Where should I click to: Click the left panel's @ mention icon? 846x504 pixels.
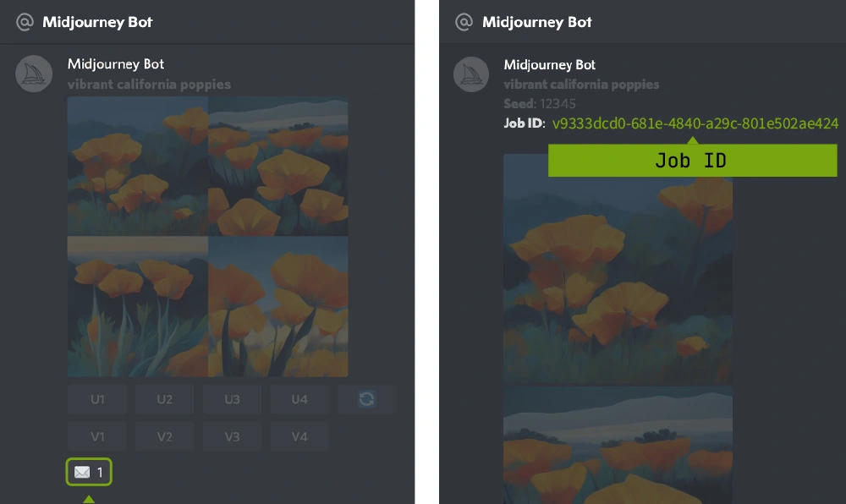click(25, 22)
